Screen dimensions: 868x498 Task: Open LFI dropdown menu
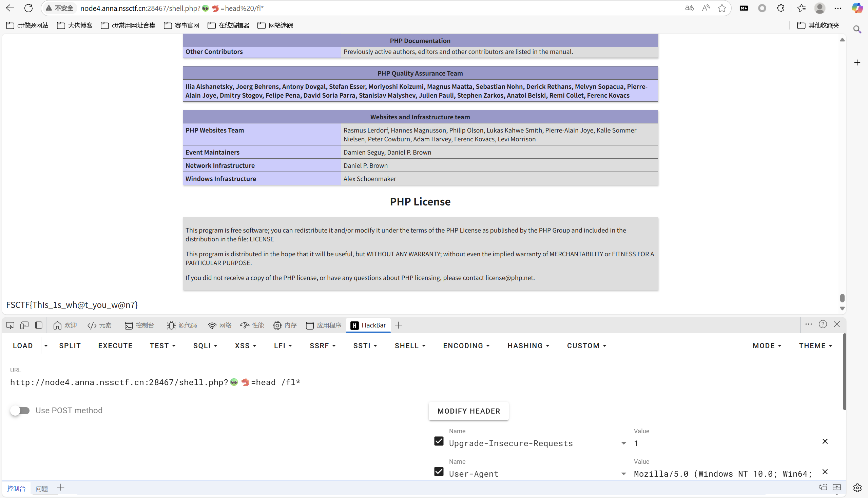pyautogui.click(x=283, y=346)
